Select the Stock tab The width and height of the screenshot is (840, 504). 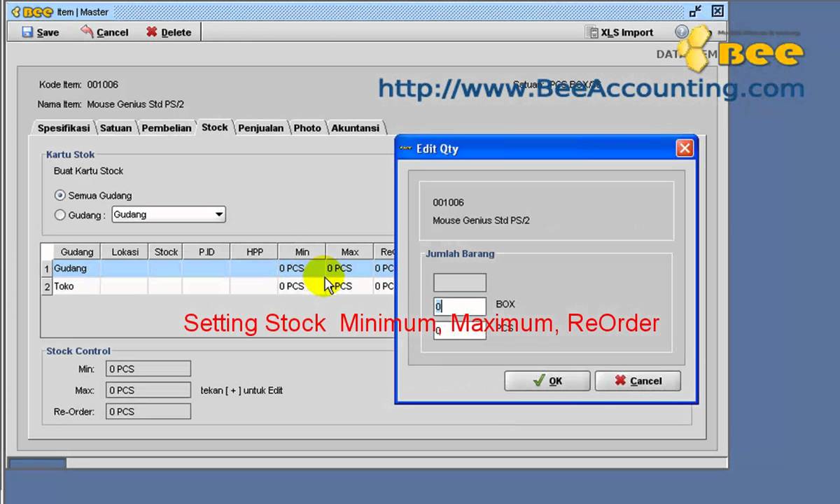pos(215,127)
